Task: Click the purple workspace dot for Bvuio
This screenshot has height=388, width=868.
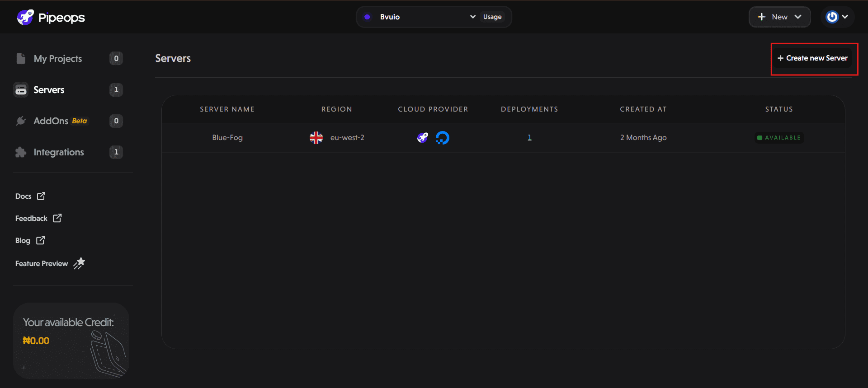Action: (x=367, y=17)
